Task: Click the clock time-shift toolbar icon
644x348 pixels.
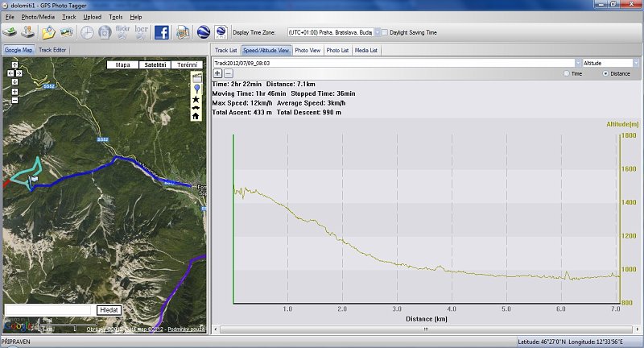Action: [x=87, y=32]
